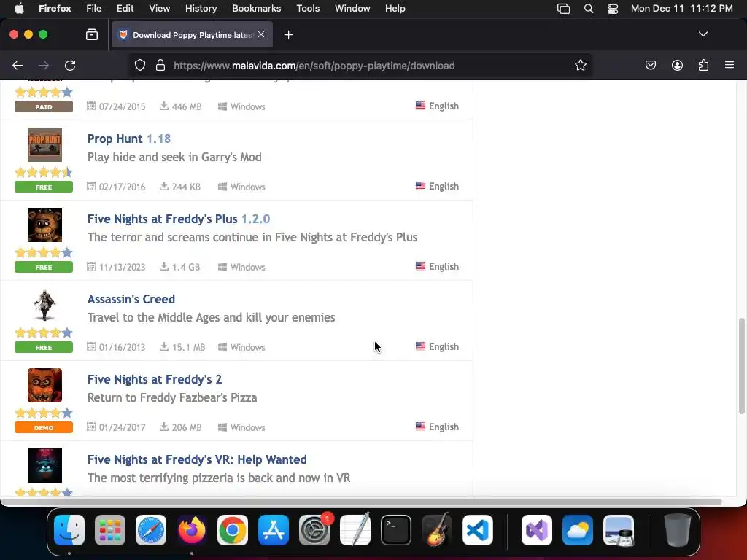Click the Freddy's Plus bear thumbnail
Screen dimensions: 747x560
click(44, 225)
